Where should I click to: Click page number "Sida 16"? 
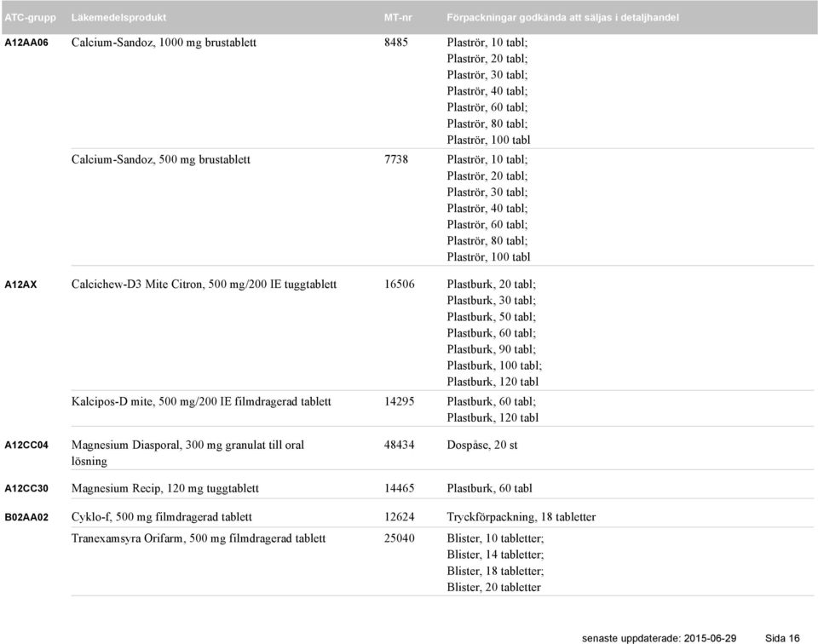click(782, 638)
